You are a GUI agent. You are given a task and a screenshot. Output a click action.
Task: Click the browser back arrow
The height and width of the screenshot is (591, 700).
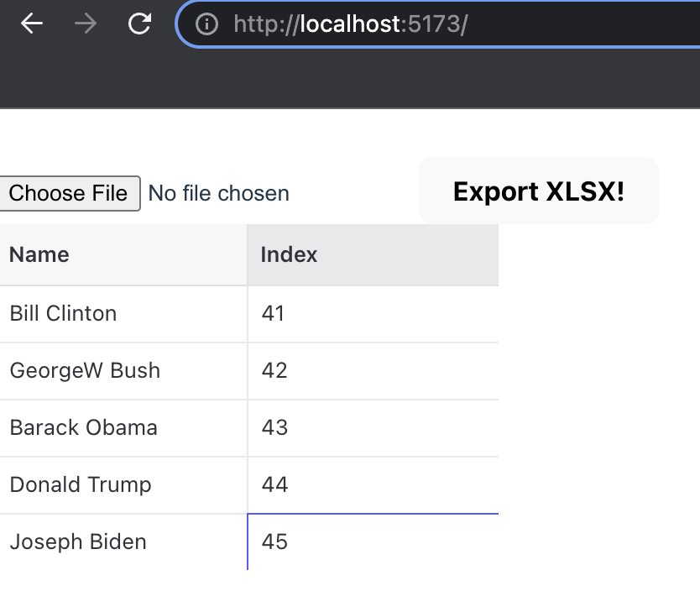click(32, 24)
